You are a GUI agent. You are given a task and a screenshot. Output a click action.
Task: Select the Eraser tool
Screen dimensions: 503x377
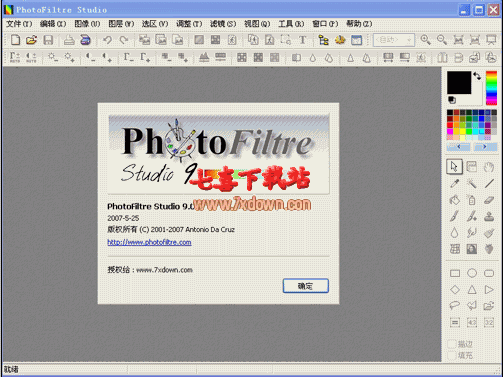point(489,200)
